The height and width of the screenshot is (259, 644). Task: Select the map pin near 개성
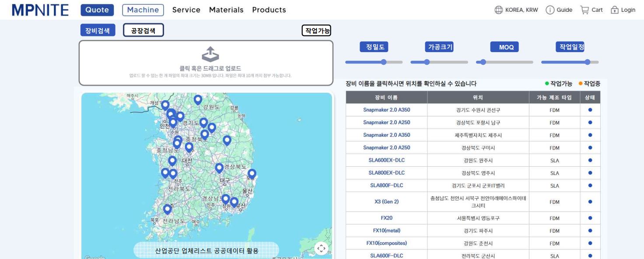pyautogui.click(x=165, y=105)
